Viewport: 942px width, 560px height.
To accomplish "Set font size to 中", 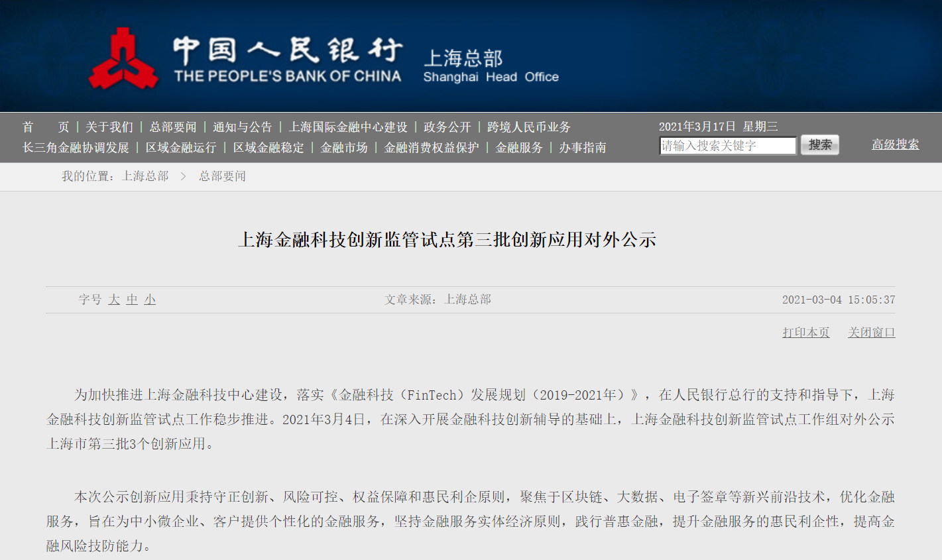I will [x=133, y=300].
